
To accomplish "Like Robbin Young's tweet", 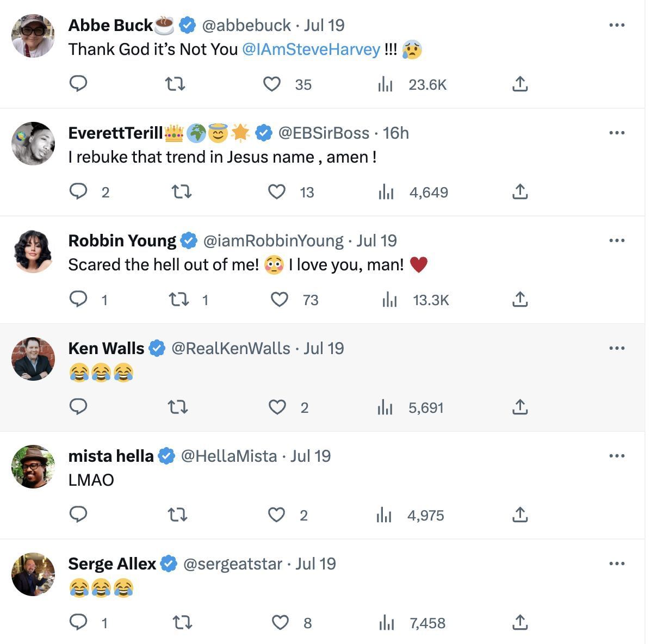I will [x=280, y=299].
